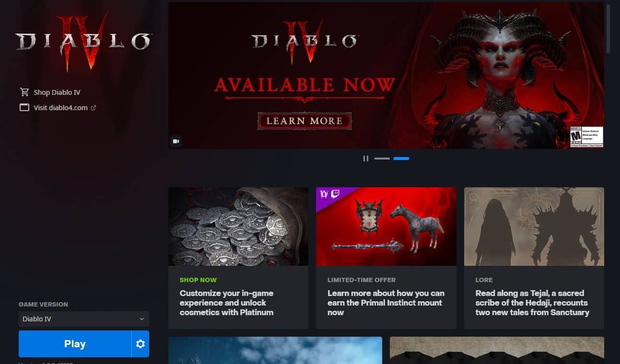Click the chevron arrow in the Diablo IV version selector
This screenshot has width=620, height=364.
point(141,319)
